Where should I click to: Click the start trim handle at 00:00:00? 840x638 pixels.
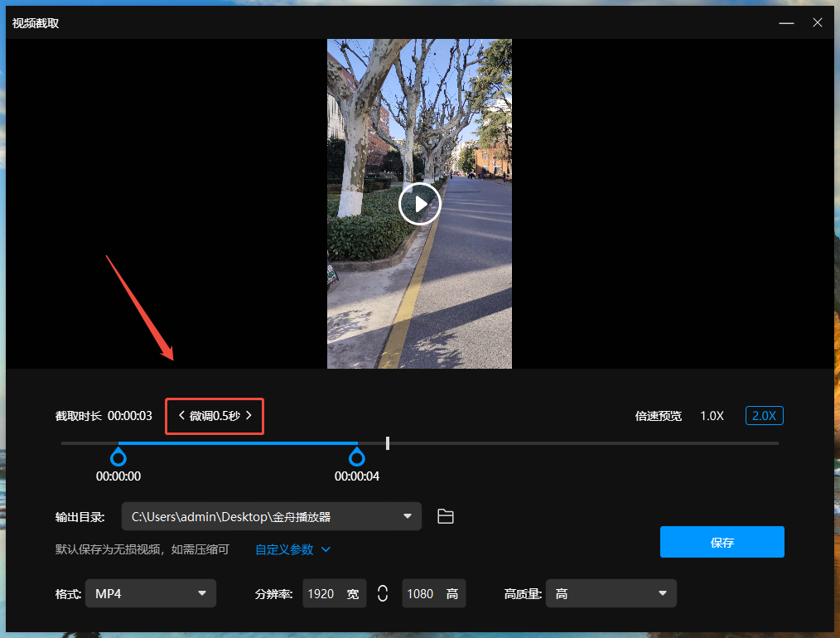[118, 457]
